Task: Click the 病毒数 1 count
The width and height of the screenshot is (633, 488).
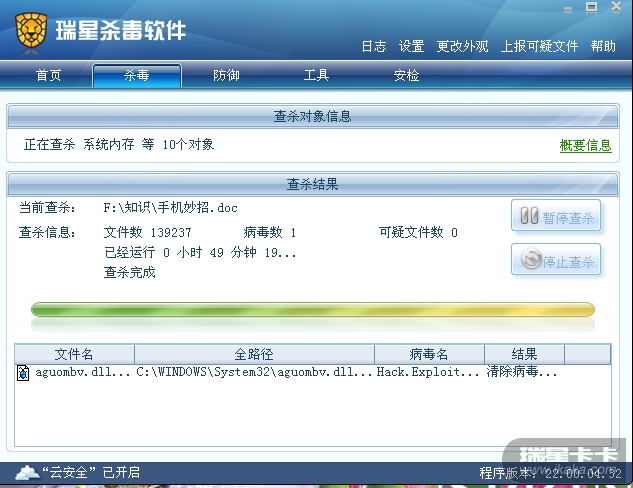Action: point(270,232)
